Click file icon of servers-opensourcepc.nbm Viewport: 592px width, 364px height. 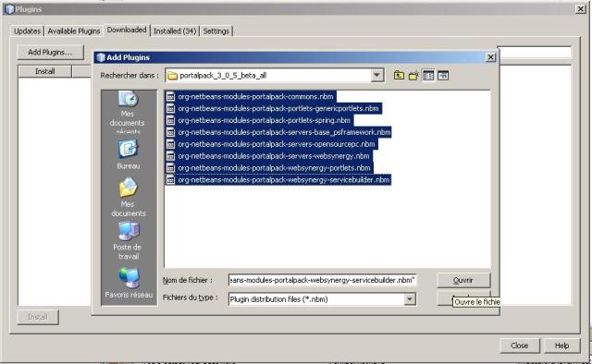[x=170, y=144]
